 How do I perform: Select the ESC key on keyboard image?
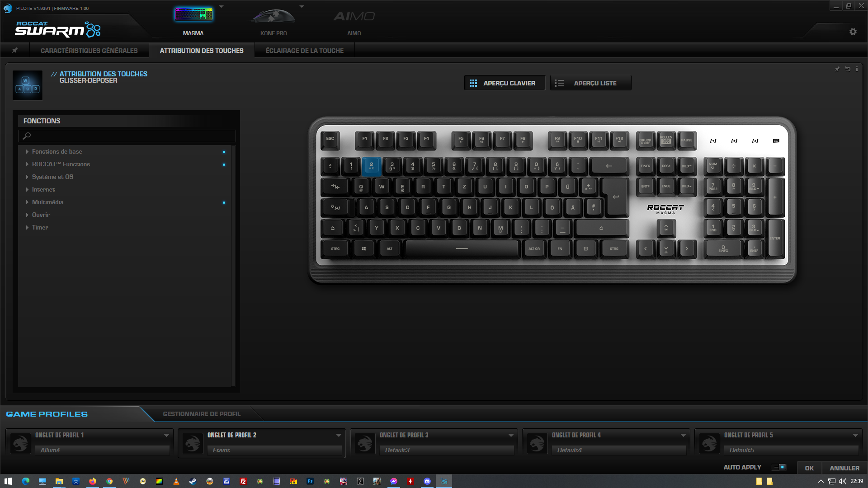point(330,140)
